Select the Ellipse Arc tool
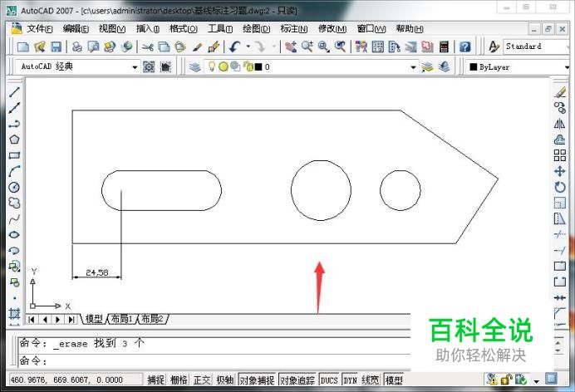 tap(14, 251)
